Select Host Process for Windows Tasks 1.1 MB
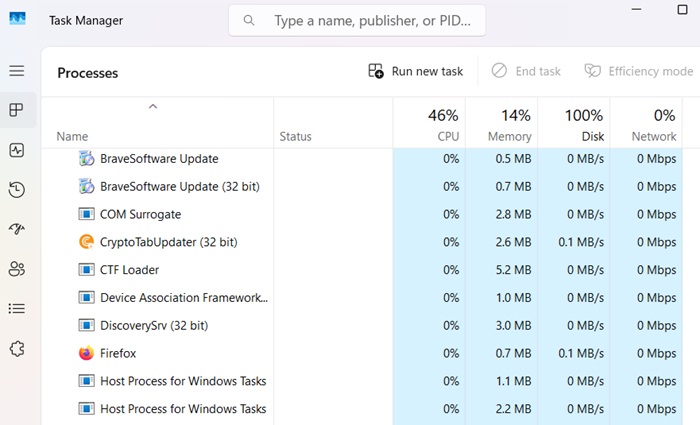The height and width of the screenshot is (425, 700). (362, 381)
